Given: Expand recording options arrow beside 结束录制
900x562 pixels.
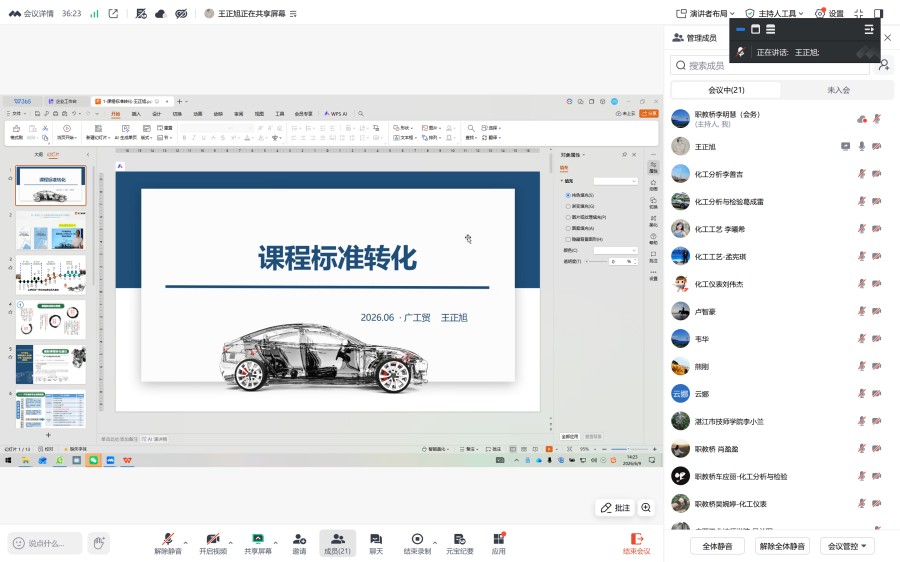Looking at the screenshot, I should (x=435, y=542).
